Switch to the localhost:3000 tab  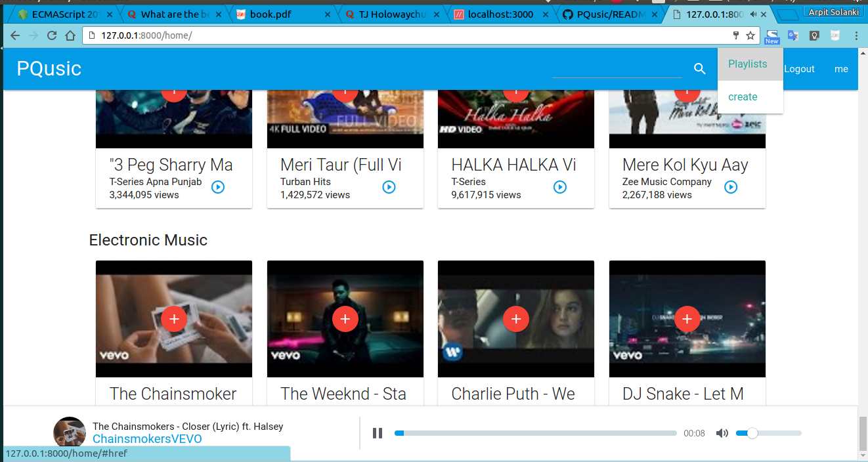tap(500, 14)
